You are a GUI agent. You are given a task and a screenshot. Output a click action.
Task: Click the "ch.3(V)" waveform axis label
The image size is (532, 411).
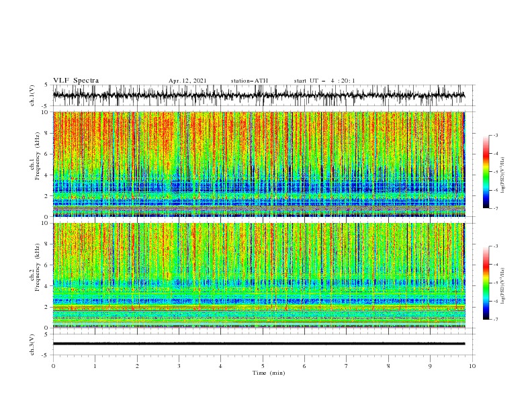(32, 345)
